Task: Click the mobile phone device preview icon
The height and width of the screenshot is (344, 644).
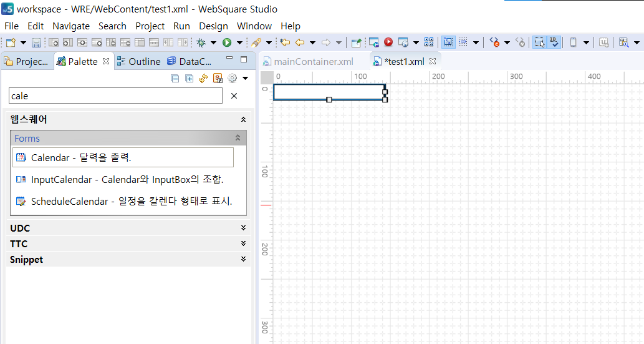Action: (x=574, y=42)
